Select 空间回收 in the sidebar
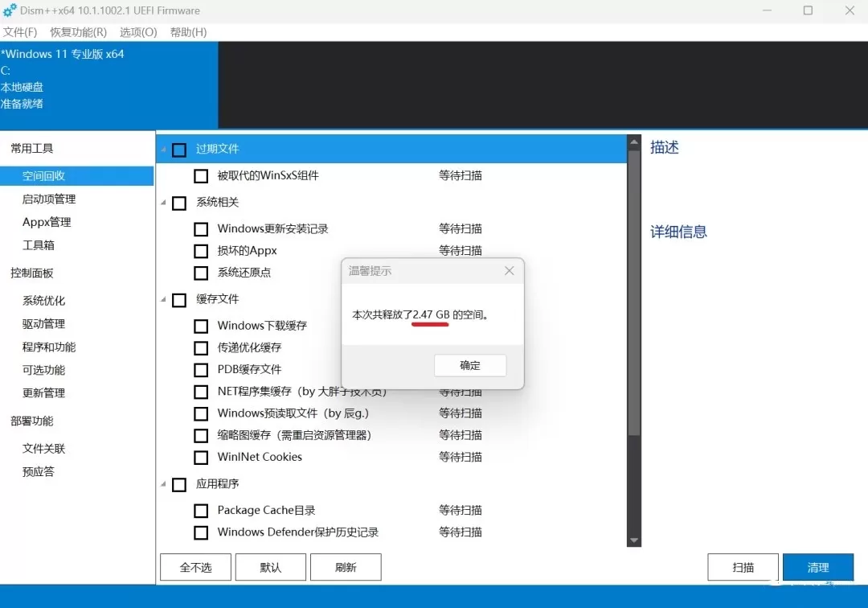Viewport: 868px width, 608px height. pyautogui.click(x=77, y=176)
